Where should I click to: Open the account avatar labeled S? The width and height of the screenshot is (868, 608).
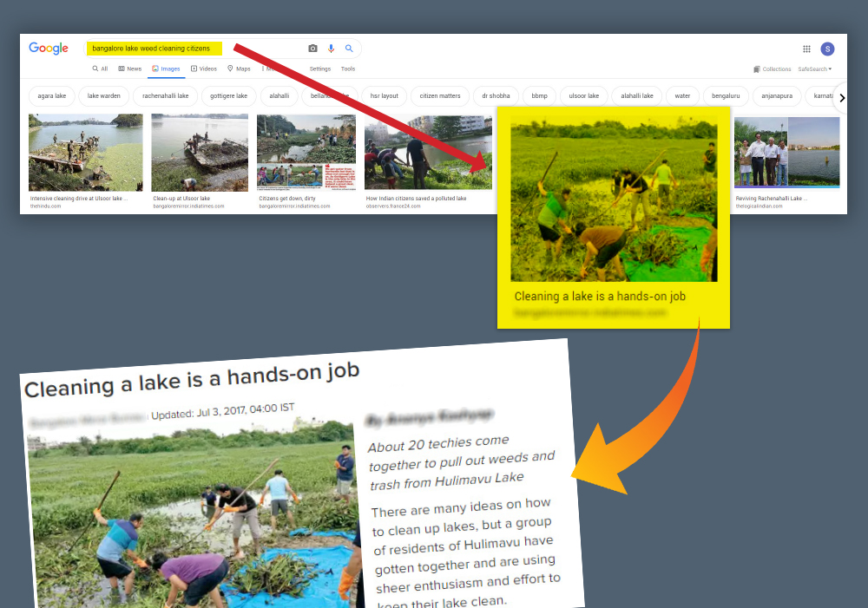tap(827, 49)
